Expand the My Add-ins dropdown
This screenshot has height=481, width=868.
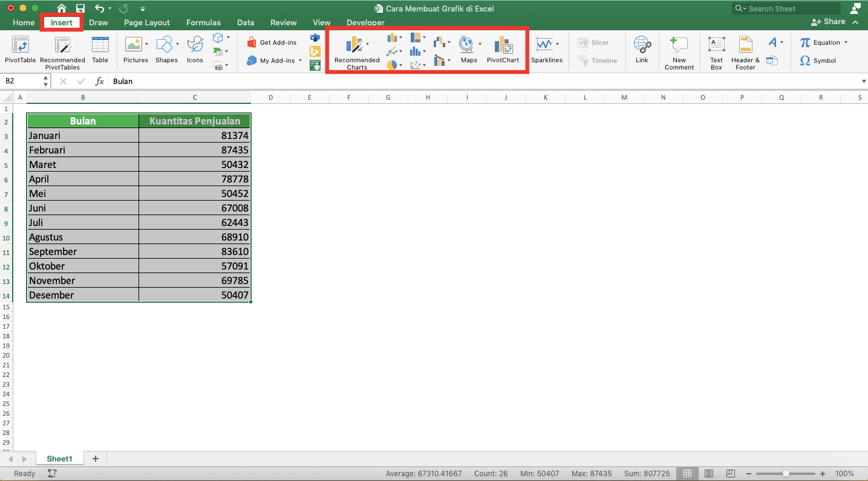click(x=300, y=60)
